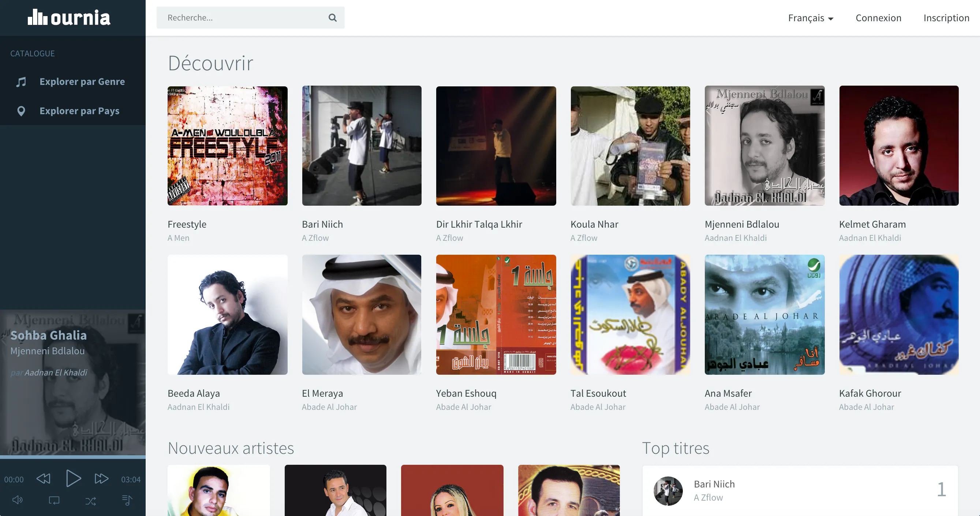This screenshot has width=980, height=516.
Task: Click the Ana Msafer title
Action: tap(728, 393)
